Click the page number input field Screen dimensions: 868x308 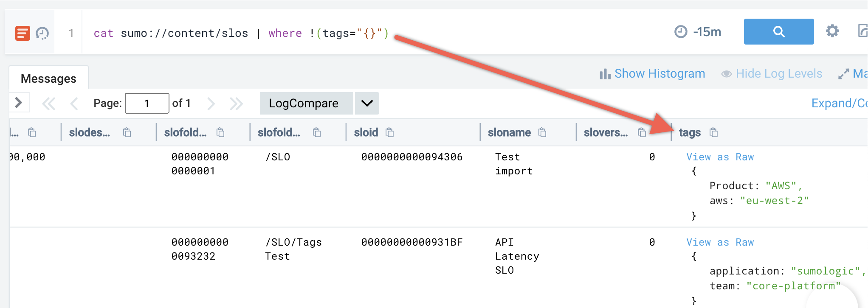pos(147,104)
